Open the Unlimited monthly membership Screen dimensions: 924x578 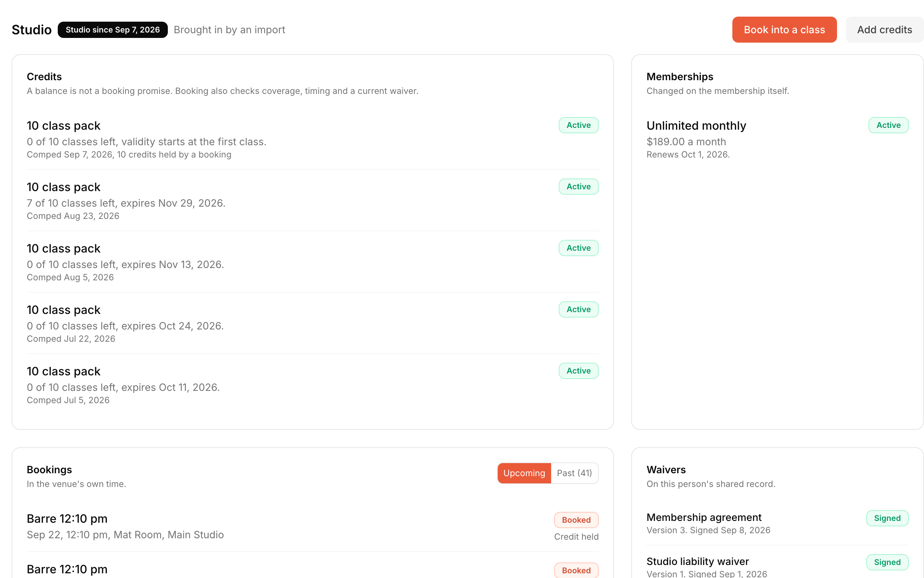(x=777, y=139)
